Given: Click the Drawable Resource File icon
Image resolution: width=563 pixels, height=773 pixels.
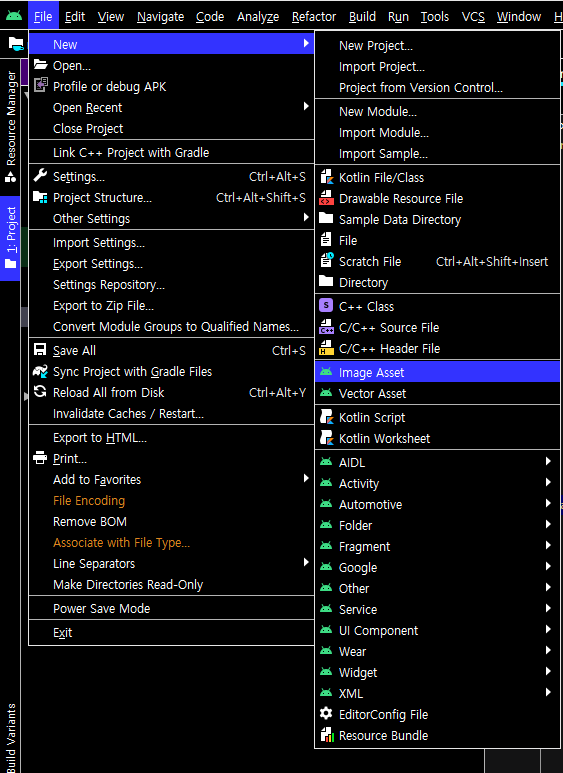Looking at the screenshot, I should click(x=326, y=198).
